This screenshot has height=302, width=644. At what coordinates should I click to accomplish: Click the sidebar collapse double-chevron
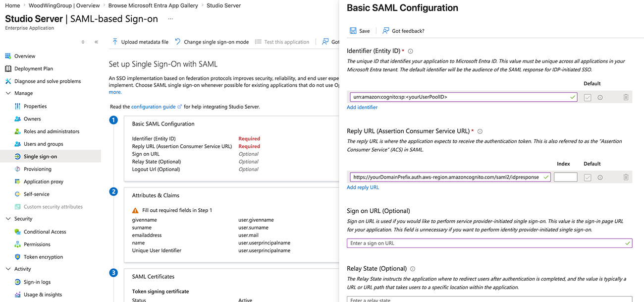pyautogui.click(x=96, y=42)
